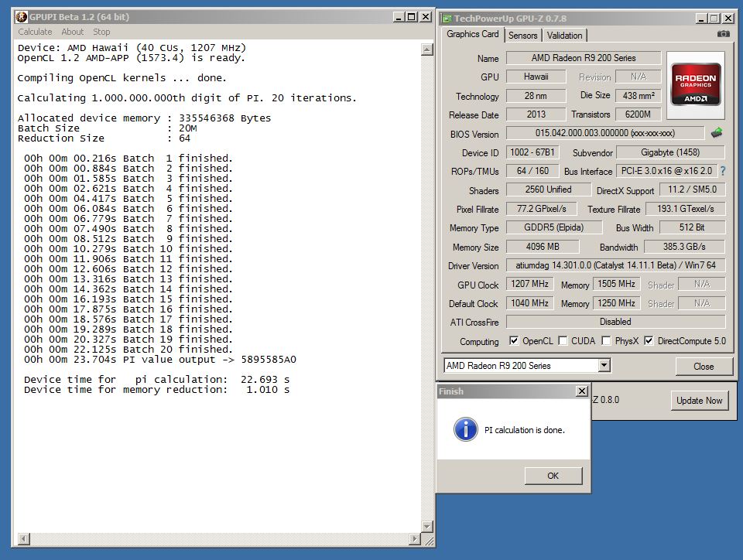The image size is (743, 560).
Task: Click the Release Date 2013 field
Action: (536, 114)
